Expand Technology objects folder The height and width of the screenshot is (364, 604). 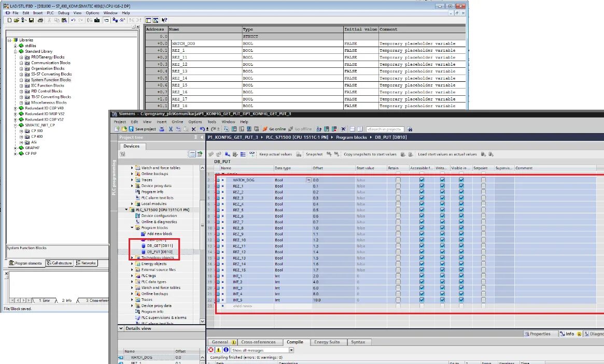click(x=132, y=258)
